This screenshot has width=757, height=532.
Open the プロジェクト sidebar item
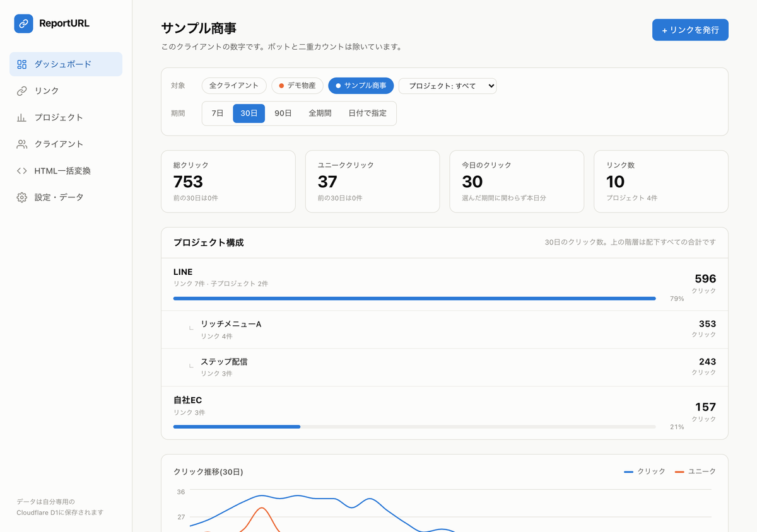pyautogui.click(x=66, y=117)
